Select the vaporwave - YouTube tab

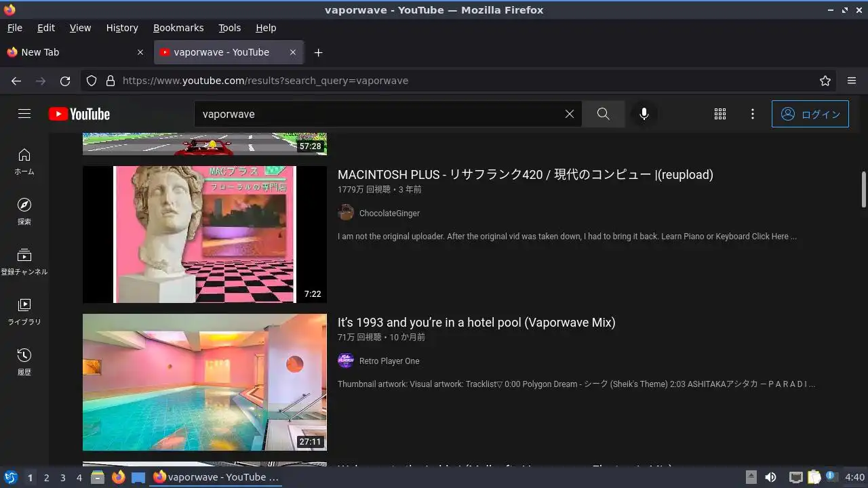click(229, 52)
